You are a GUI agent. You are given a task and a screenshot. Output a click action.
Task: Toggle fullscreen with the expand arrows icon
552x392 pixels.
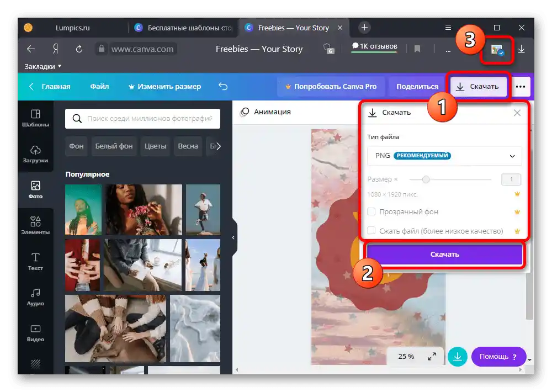[x=432, y=357]
